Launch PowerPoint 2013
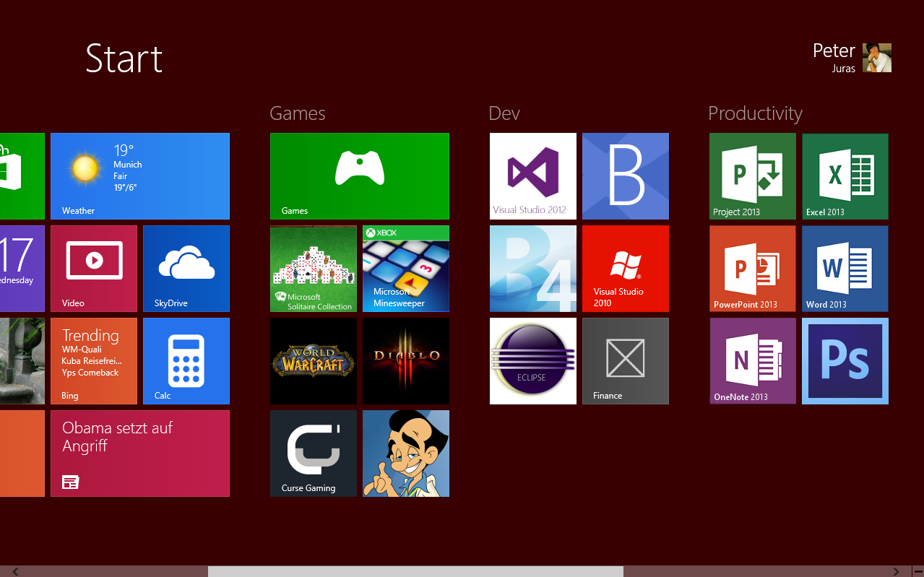The height and width of the screenshot is (577, 924). click(753, 269)
